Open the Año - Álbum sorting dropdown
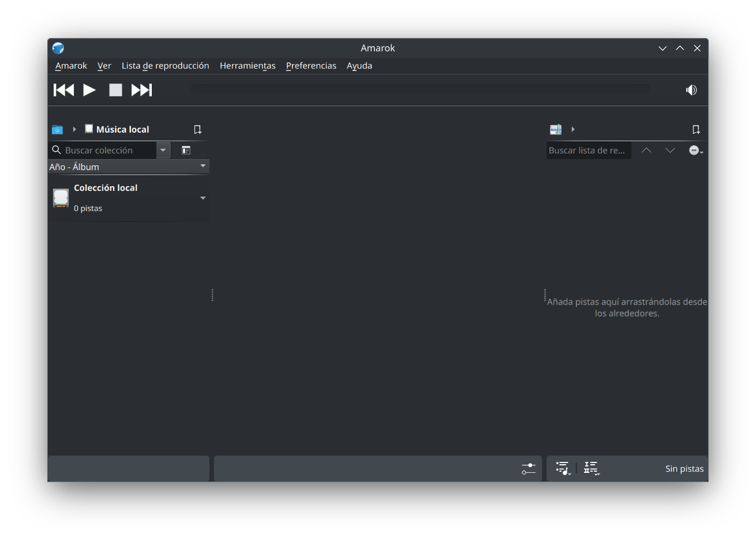The height and width of the screenshot is (538, 756). pos(129,167)
